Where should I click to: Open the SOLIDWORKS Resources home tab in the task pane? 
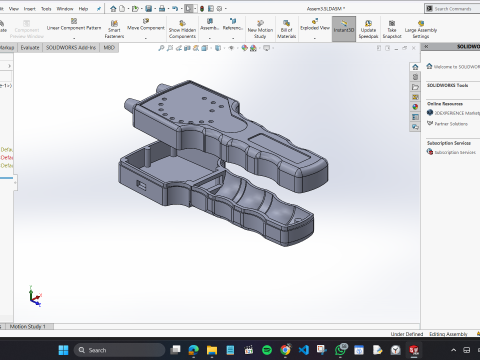point(415,67)
